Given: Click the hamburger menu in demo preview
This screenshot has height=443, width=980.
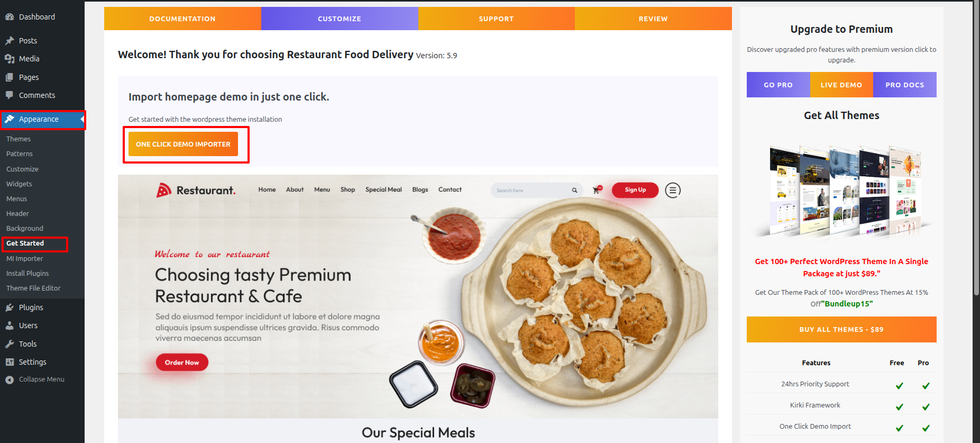Looking at the screenshot, I should 673,190.
